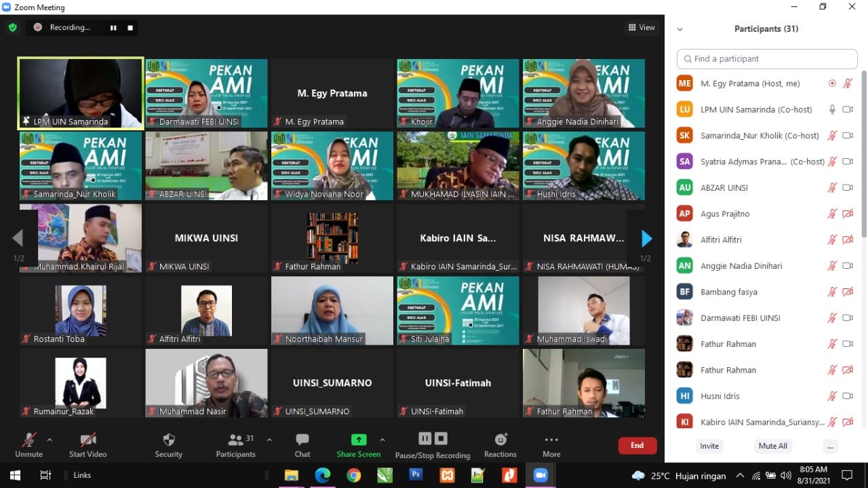Click the participants list scrollbar
868x488 pixels.
click(863, 156)
